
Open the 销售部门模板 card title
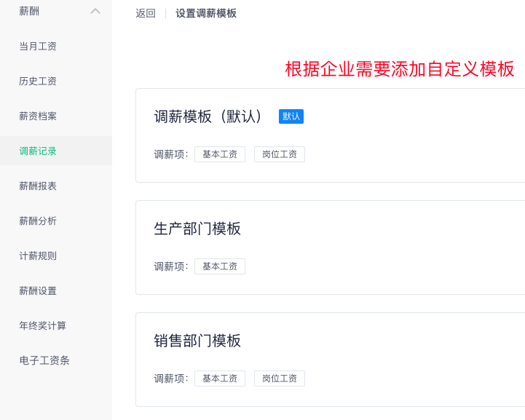197,341
